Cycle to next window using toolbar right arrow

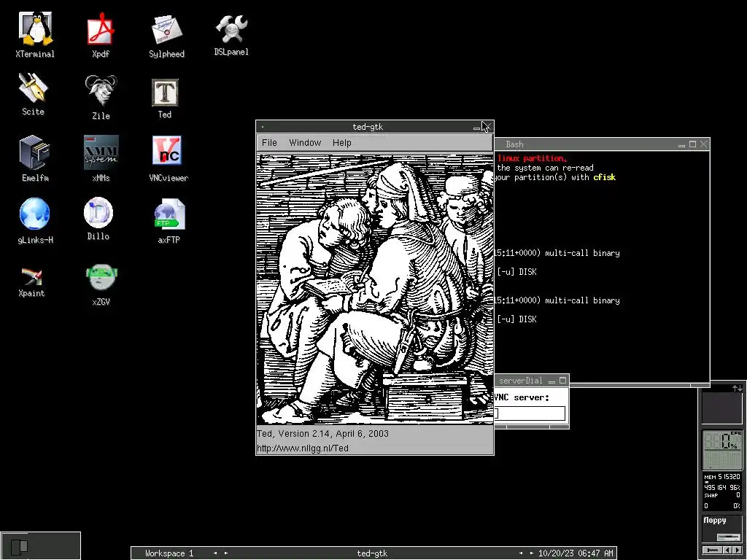[531, 553]
